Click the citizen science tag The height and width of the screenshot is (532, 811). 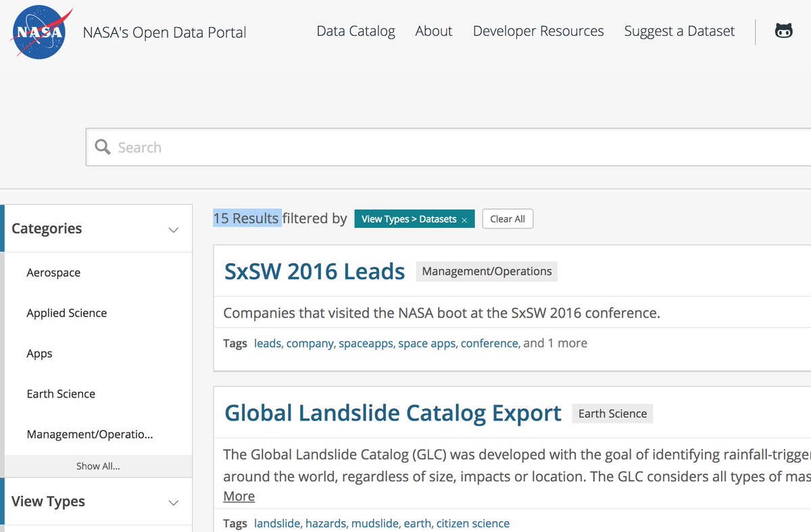(473, 523)
